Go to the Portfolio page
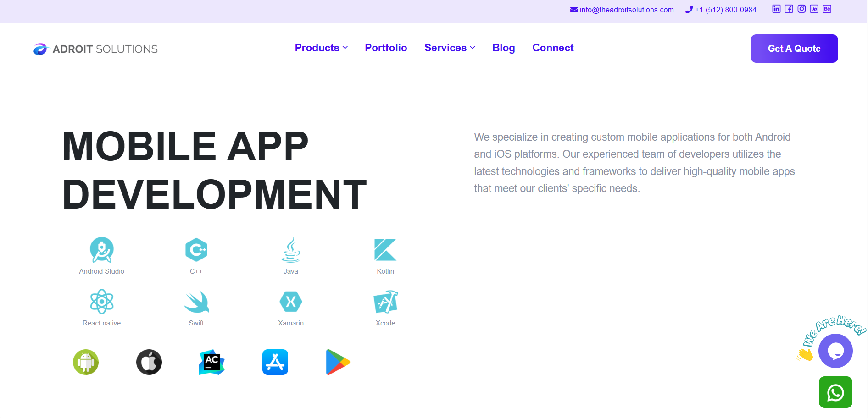This screenshot has width=868, height=418. (386, 48)
